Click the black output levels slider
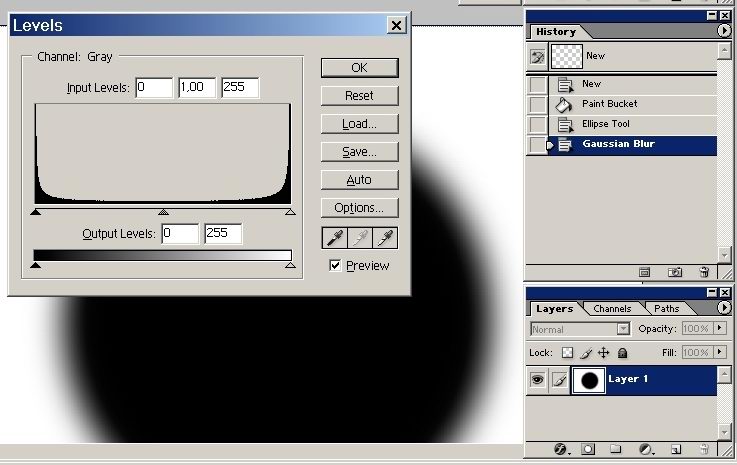The image size is (737, 465). (x=35, y=266)
